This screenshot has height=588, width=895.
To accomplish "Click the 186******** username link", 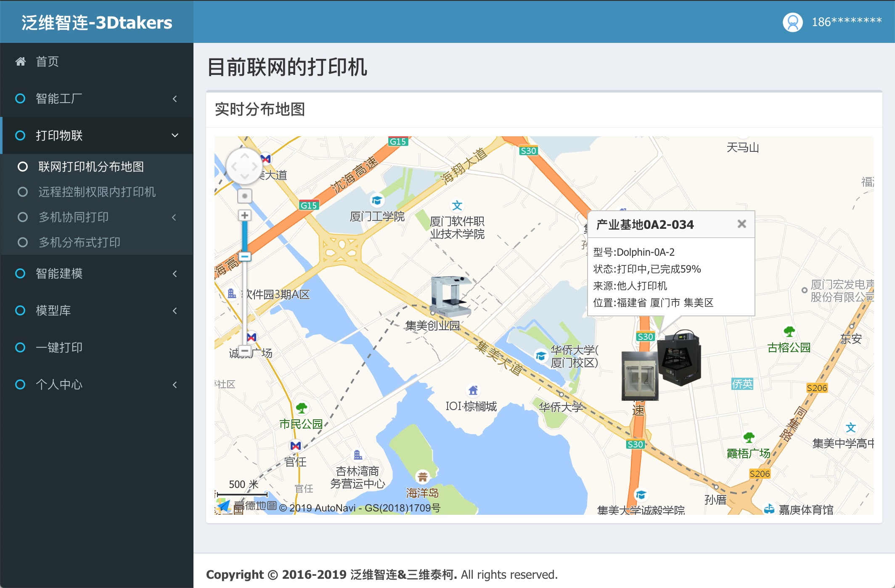I will click(x=846, y=22).
